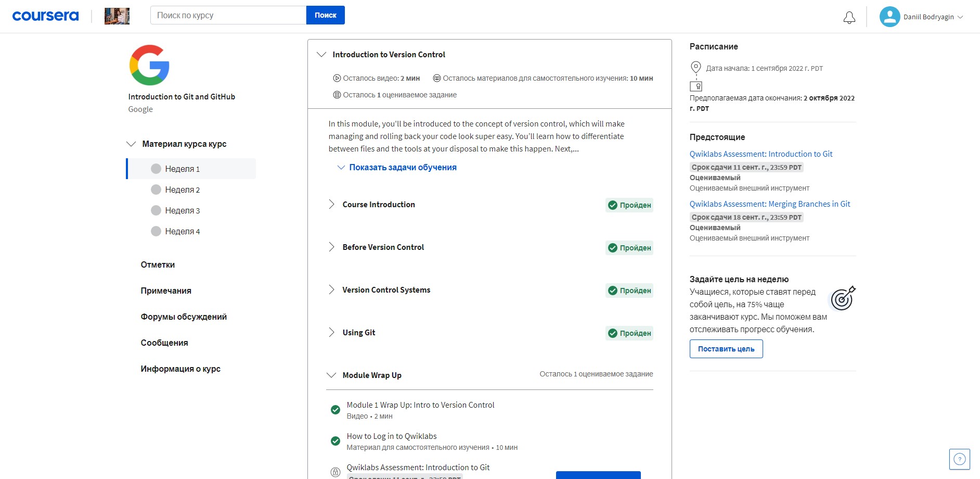The image size is (980, 479).
Task: Click Пройден badge for Using Git
Action: click(629, 333)
